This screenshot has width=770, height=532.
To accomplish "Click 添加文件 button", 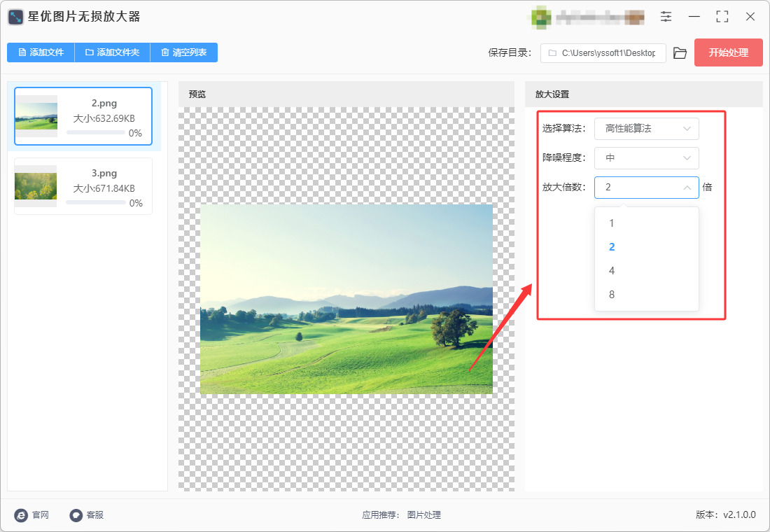I will pos(41,52).
